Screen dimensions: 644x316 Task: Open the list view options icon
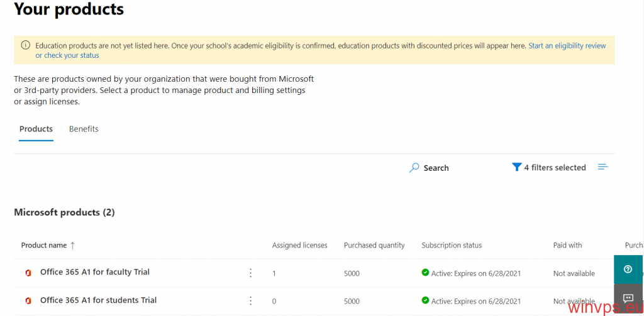(x=602, y=167)
